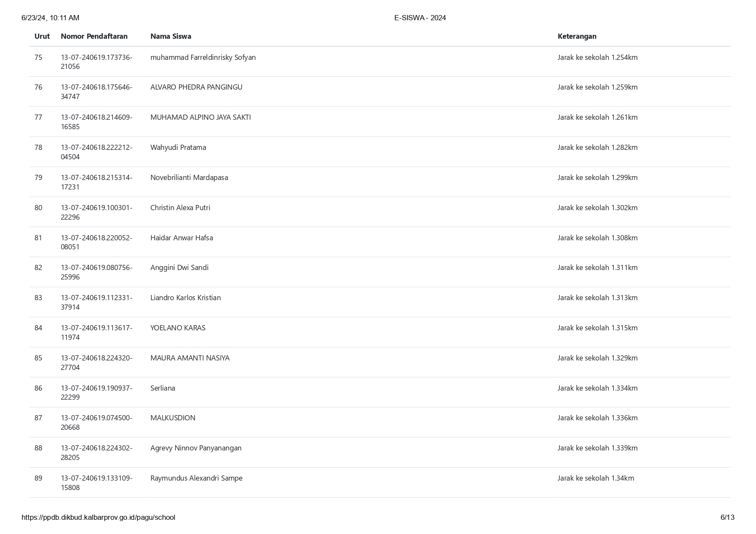Image resolution: width=756 pixels, height=534 pixels.
Task: Click registration number ending 27704
Action: click(97, 363)
